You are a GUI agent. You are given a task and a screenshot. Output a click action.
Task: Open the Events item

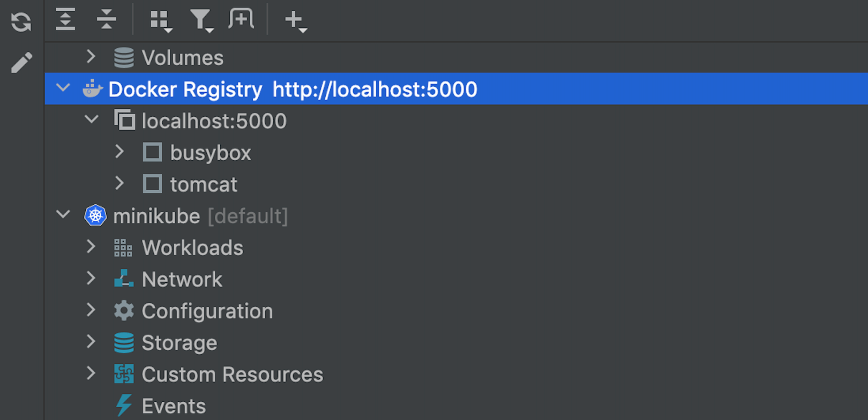click(x=174, y=406)
